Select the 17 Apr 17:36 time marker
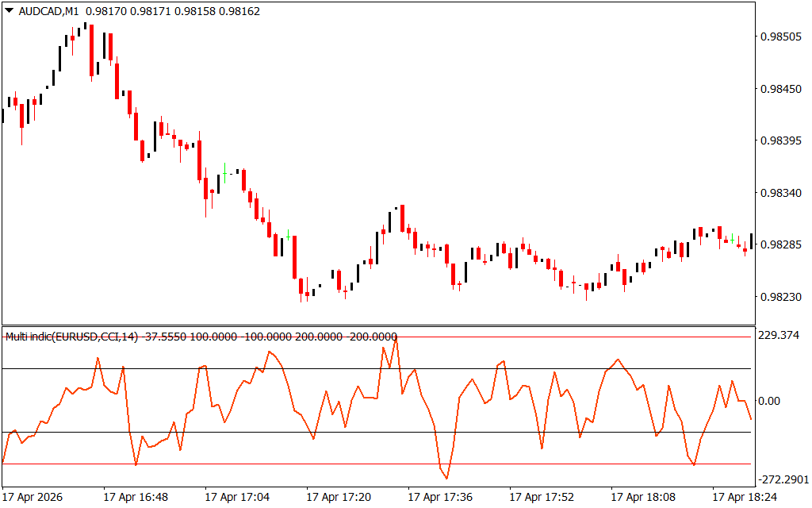 point(440,497)
